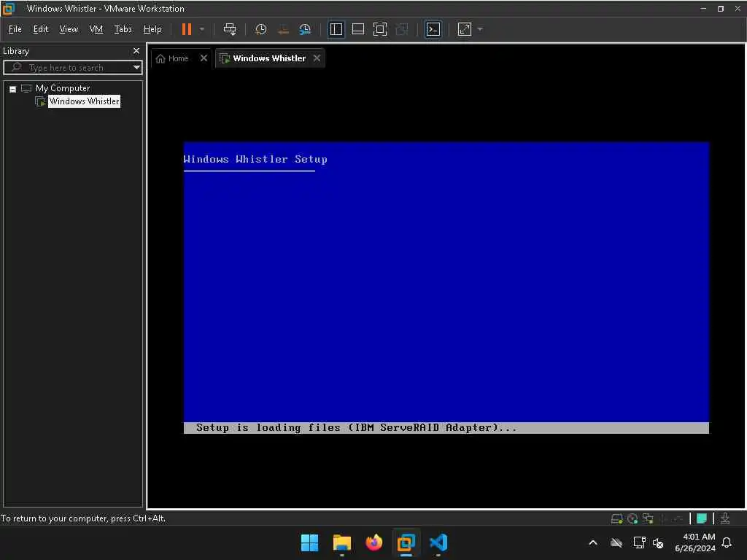Close the Home tab
This screenshot has width=747, height=560.
(204, 58)
